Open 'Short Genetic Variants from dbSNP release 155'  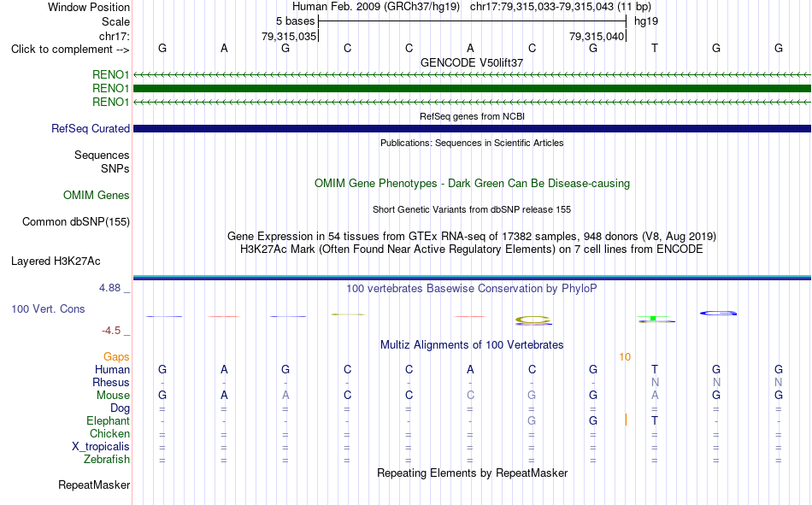pyautogui.click(x=472, y=209)
